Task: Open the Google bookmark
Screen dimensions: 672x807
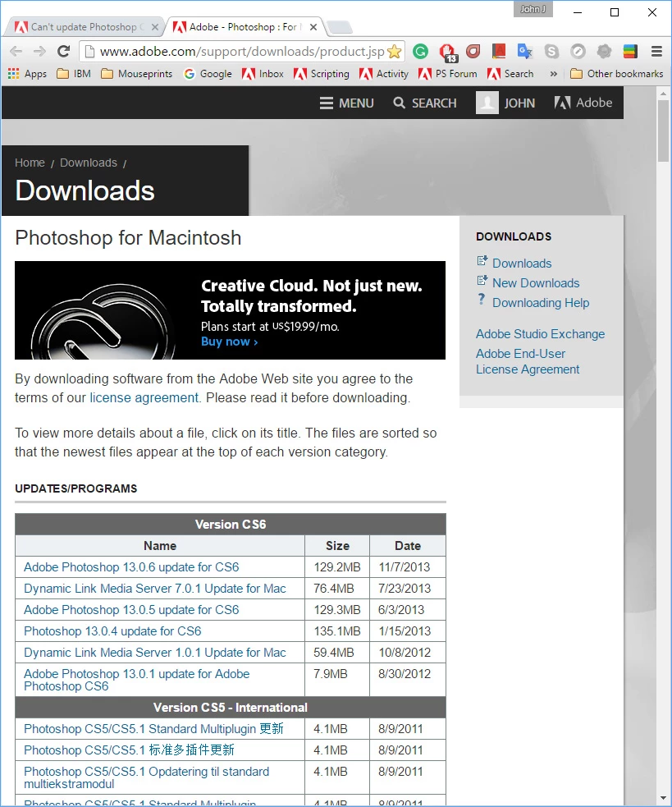Action: tap(208, 74)
